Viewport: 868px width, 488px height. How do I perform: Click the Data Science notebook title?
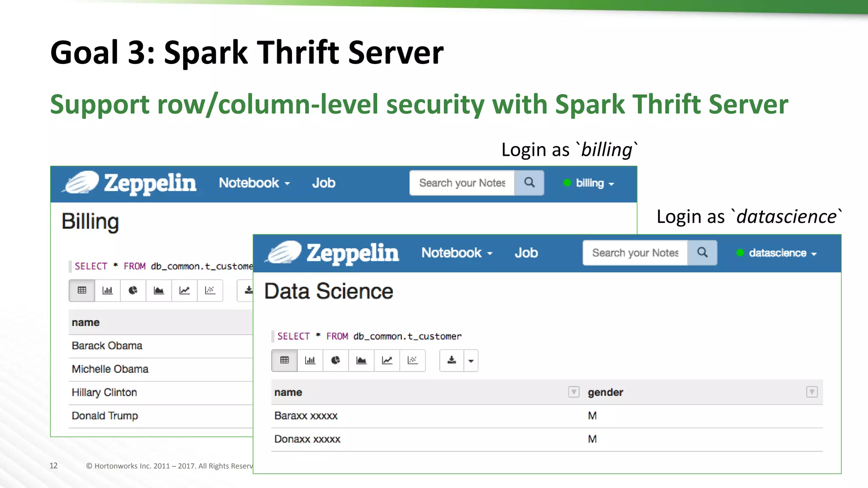329,291
